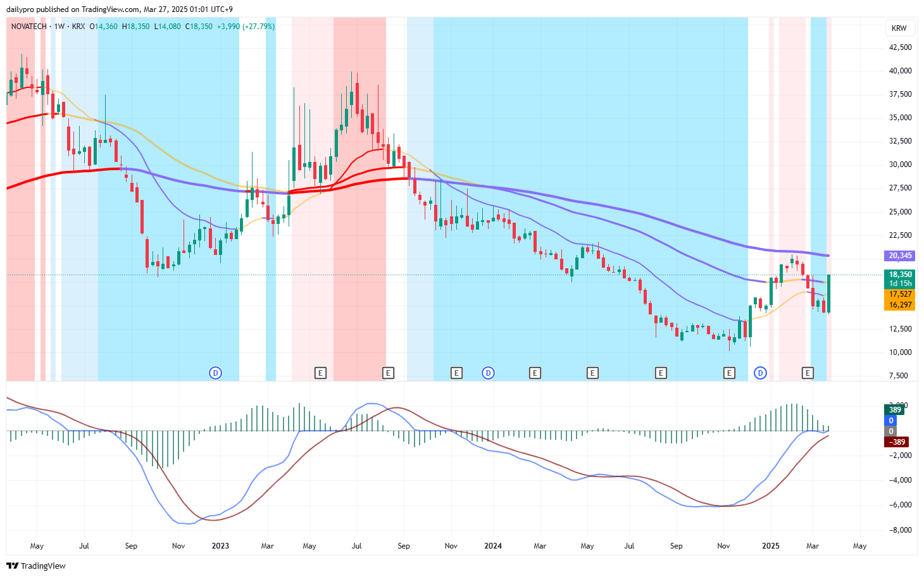Image resolution: width=924 pixels, height=577 pixels.
Task: Click the 2024 year label on time axis
Action: pyautogui.click(x=493, y=546)
